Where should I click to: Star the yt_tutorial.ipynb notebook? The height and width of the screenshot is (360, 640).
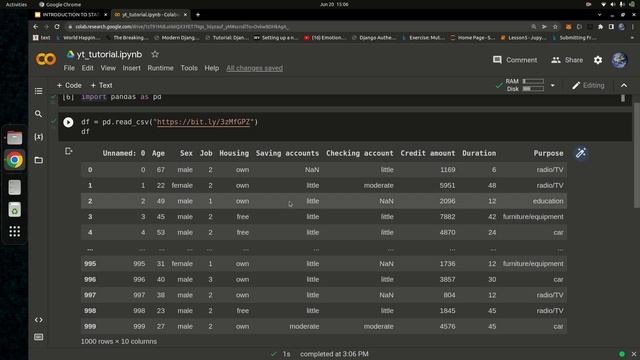[x=155, y=54]
